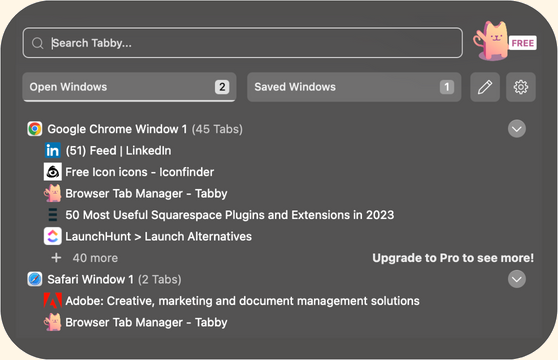The width and height of the screenshot is (558, 360).
Task: Click the magnifying glass search icon
Action: pyautogui.click(x=37, y=43)
